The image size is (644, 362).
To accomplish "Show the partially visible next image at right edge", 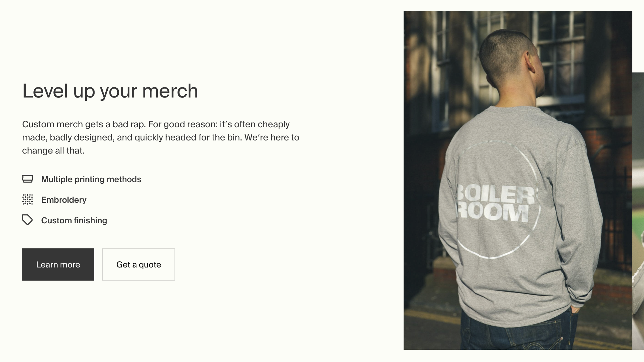I will 638,209.
